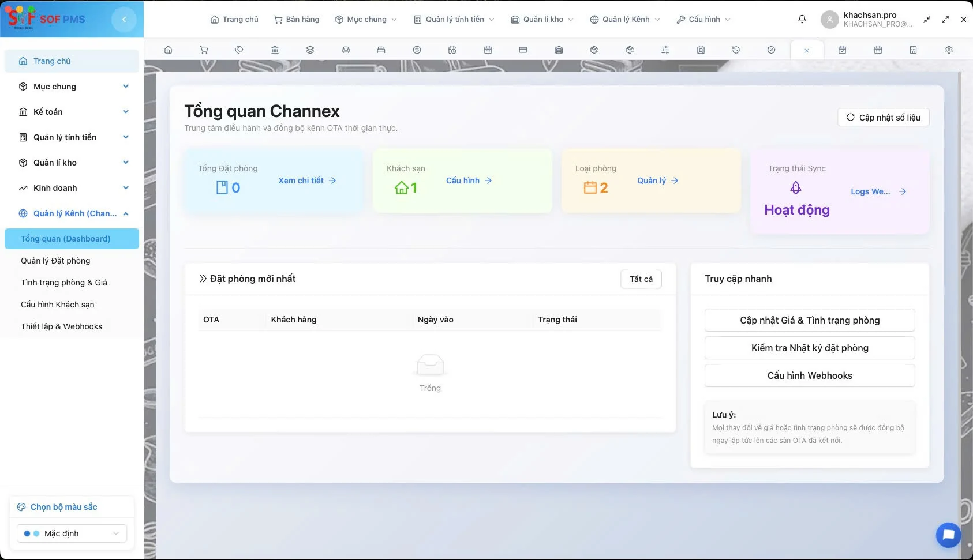Screen dimensions: 973x560
Task: Click the box-with-minus toolbar icon
Action: click(630, 50)
